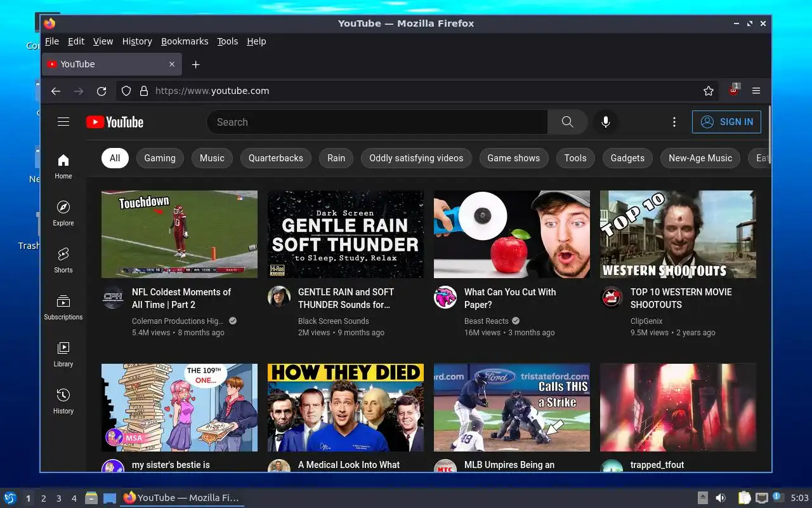Viewport: 812px width, 508px height.
Task: Select the Quarterbacks filter chip
Action: coord(276,158)
